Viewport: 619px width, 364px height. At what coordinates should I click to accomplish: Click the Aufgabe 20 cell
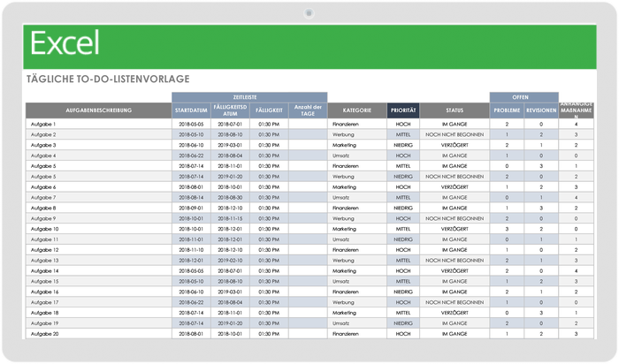point(99,334)
